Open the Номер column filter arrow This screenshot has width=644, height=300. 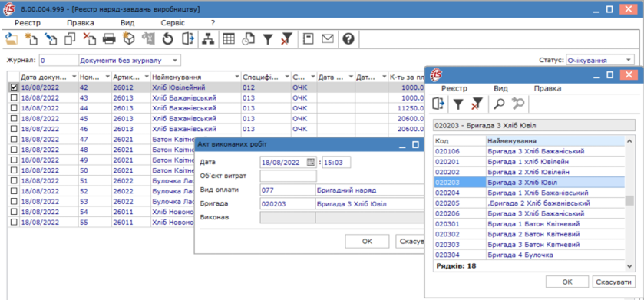107,77
